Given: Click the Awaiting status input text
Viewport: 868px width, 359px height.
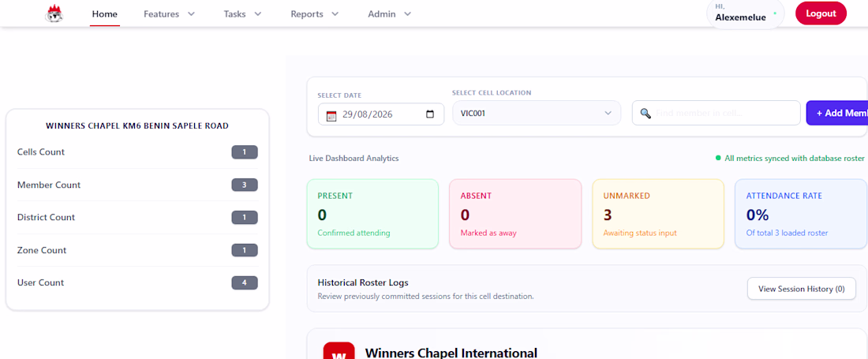Looking at the screenshot, I should [640, 233].
